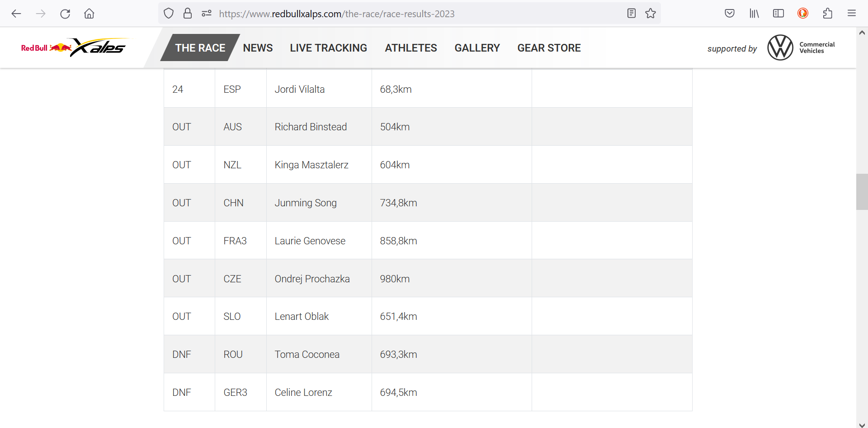Image resolution: width=868 pixels, height=428 pixels.
Task: Click the 604km distance cell
Action: pos(452,165)
